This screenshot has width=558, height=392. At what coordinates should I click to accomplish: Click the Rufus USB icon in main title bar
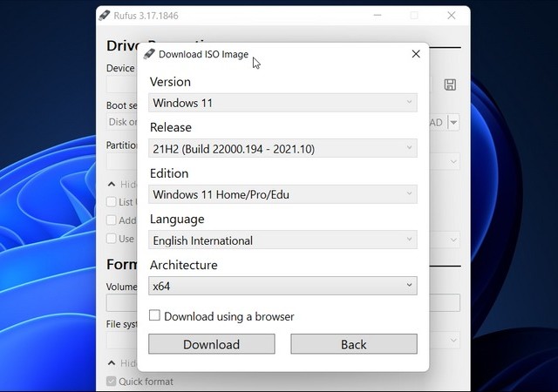coord(105,15)
